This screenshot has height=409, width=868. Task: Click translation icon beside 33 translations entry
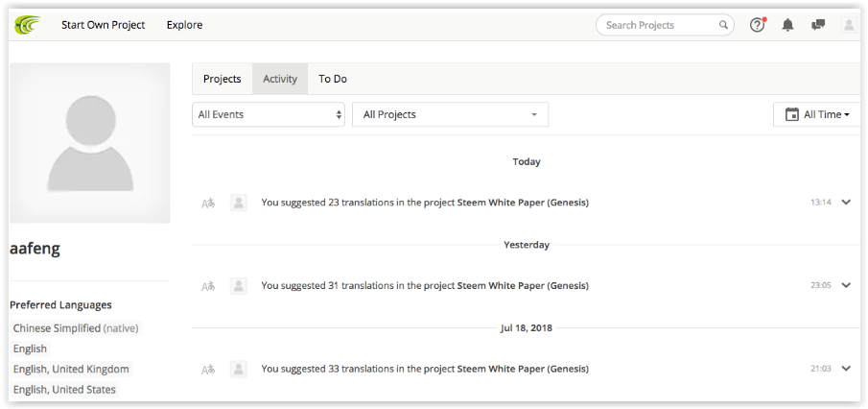click(208, 369)
